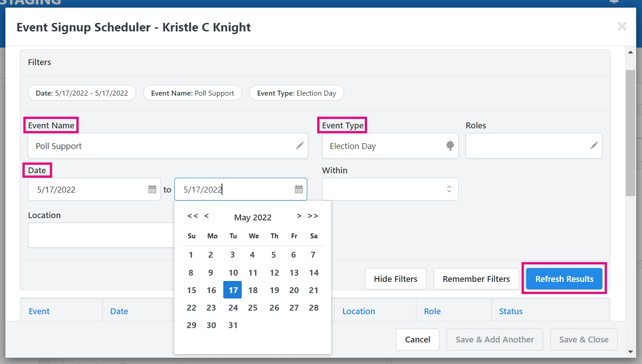Image resolution: width=642 pixels, height=364 pixels.
Task: Click the scrollbar down arrow
Action: click(x=630, y=351)
